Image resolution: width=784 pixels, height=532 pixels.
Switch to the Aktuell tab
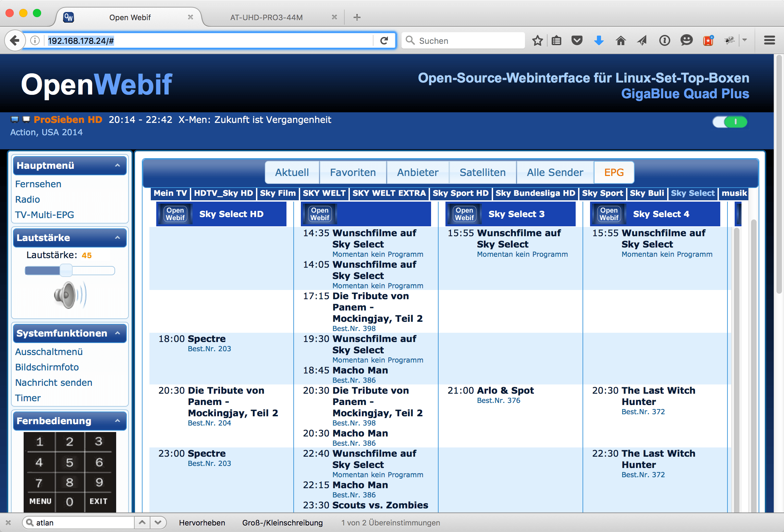(292, 172)
